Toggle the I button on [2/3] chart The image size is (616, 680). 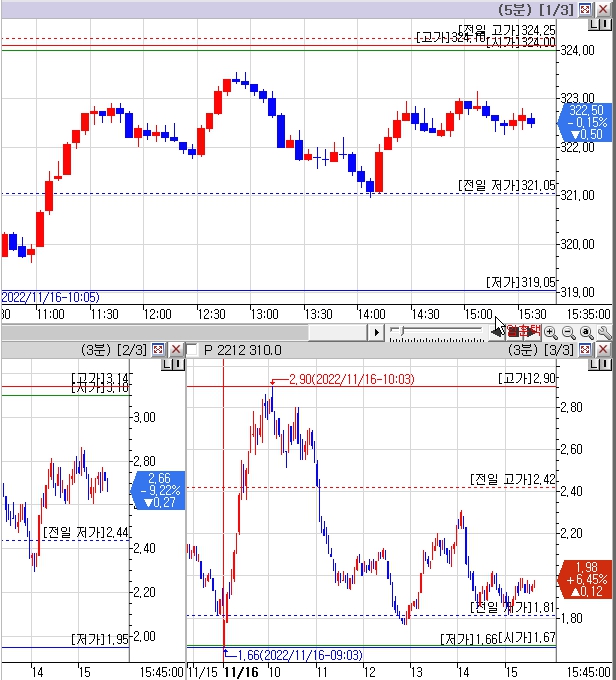[179, 365]
